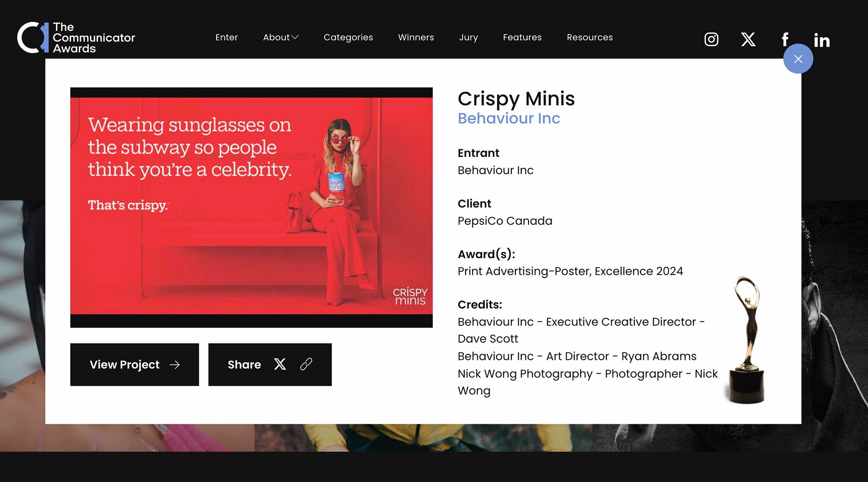The height and width of the screenshot is (482, 868).
Task: Select Resources in the navigation
Action: point(590,38)
